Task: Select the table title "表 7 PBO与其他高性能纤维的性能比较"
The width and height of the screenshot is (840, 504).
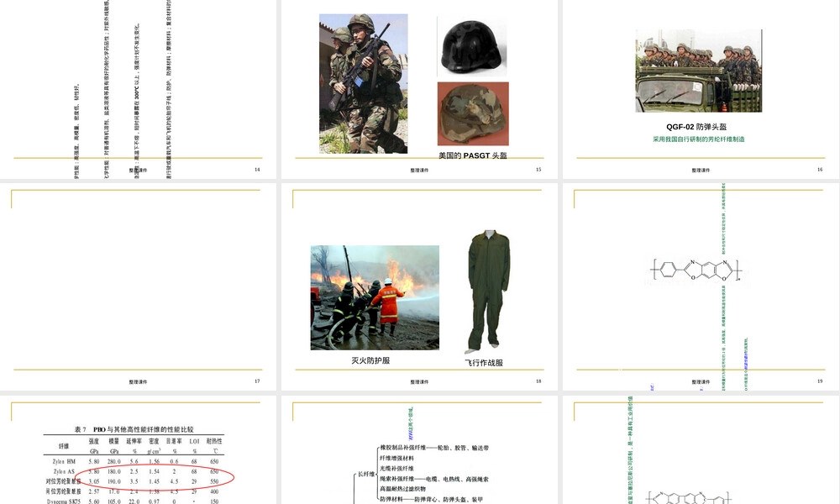Action: pos(134,429)
